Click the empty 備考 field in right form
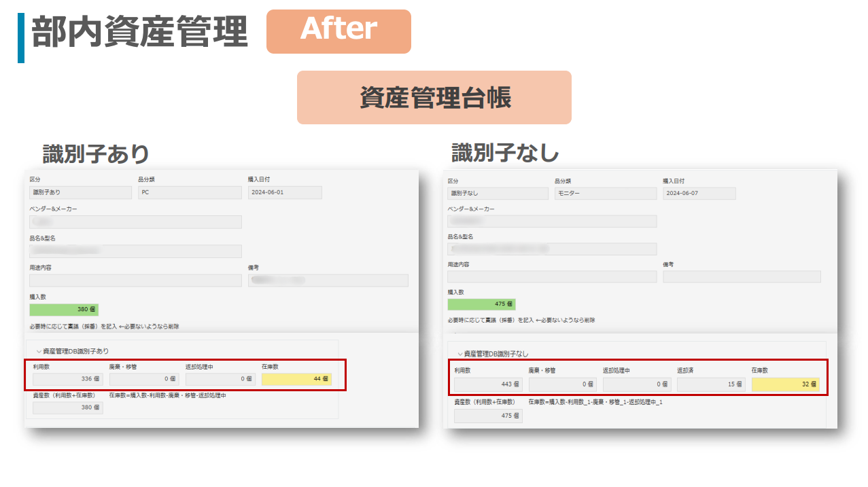This screenshot has width=868, height=487. pyautogui.click(x=741, y=276)
